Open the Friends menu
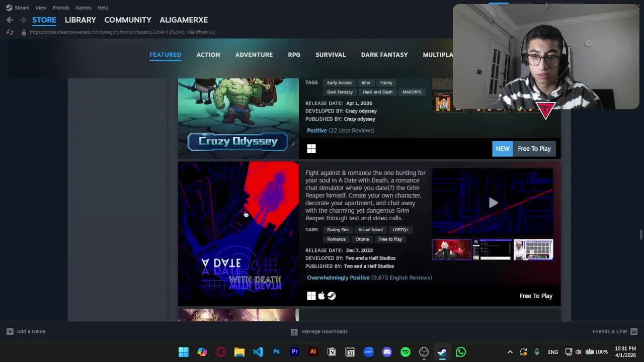The width and height of the screenshot is (644, 362). click(x=61, y=8)
